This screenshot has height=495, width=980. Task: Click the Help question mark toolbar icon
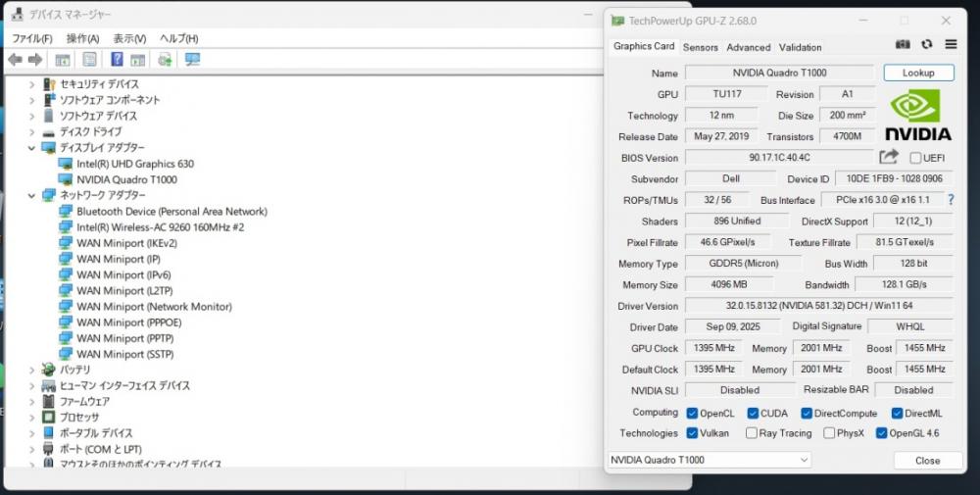(x=117, y=60)
